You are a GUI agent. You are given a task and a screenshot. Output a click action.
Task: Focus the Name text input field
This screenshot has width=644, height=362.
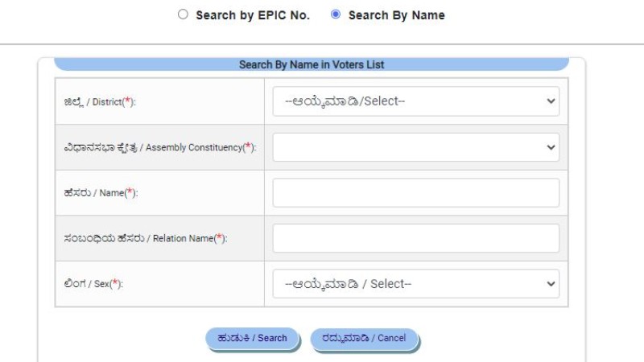coord(415,192)
